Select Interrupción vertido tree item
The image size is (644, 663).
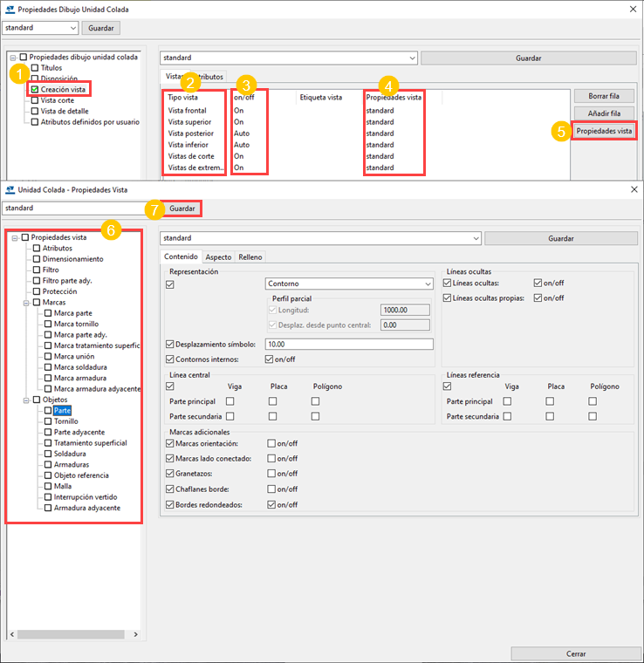click(86, 497)
